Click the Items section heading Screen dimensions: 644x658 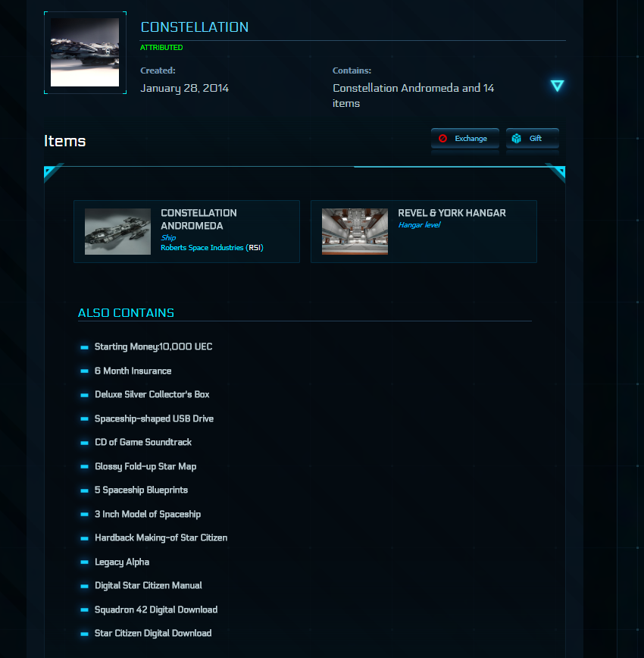(x=65, y=141)
